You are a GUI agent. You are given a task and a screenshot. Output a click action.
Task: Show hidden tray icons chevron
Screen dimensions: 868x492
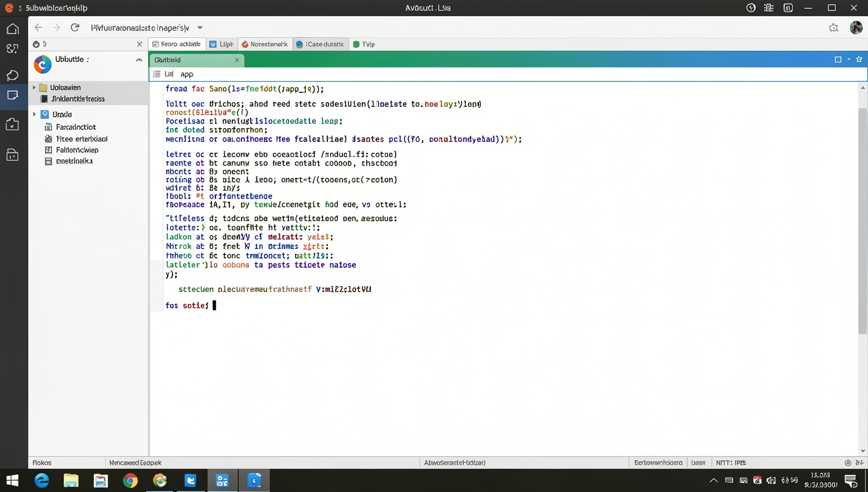[x=714, y=481]
